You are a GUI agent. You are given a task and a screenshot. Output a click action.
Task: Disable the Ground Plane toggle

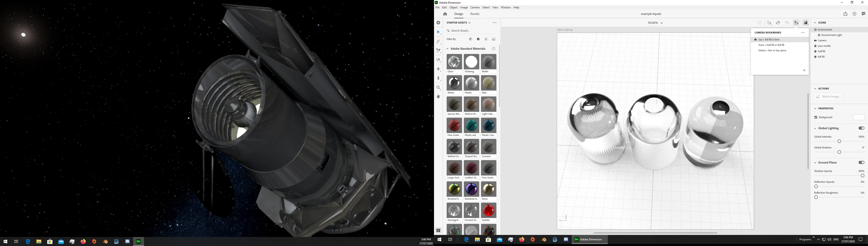(861, 163)
